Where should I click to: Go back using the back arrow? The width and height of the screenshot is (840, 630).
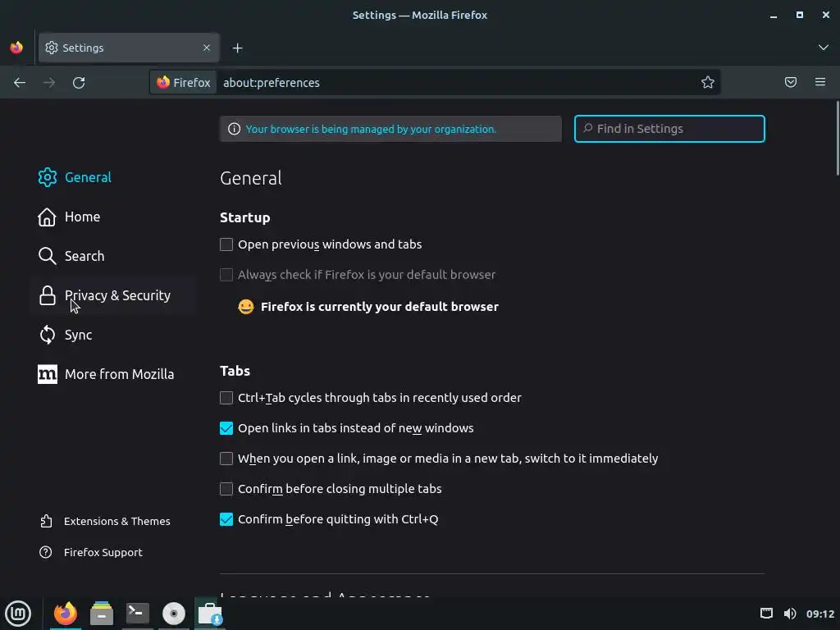tap(20, 82)
